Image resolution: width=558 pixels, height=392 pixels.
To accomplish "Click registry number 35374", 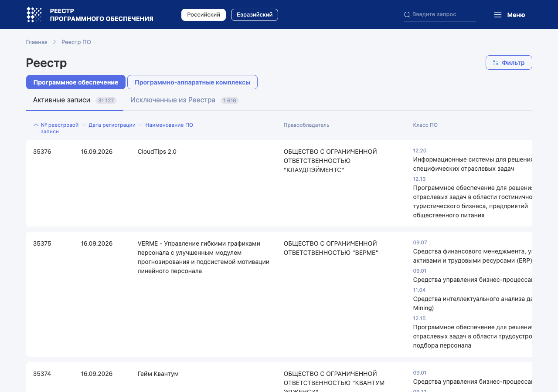I will click(x=42, y=374).
